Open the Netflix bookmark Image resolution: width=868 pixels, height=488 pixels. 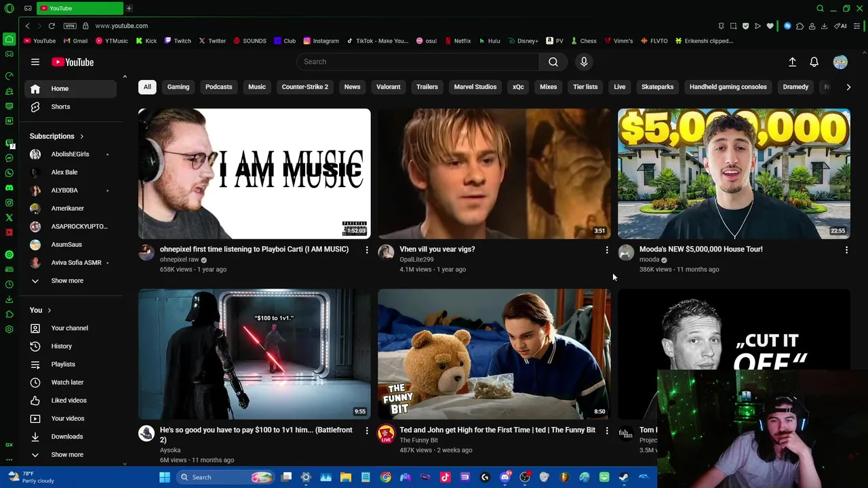point(458,41)
